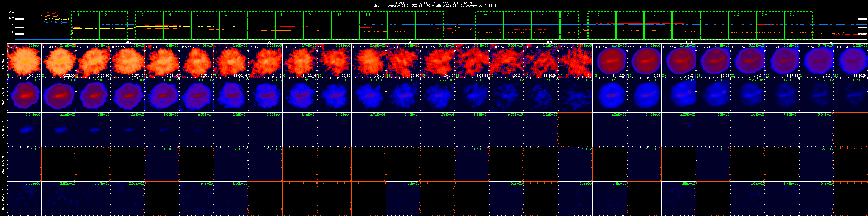868x216 pixels.
Task: Select the 12-25 keV image labeled 5.51E+04
Action: (x=816, y=129)
